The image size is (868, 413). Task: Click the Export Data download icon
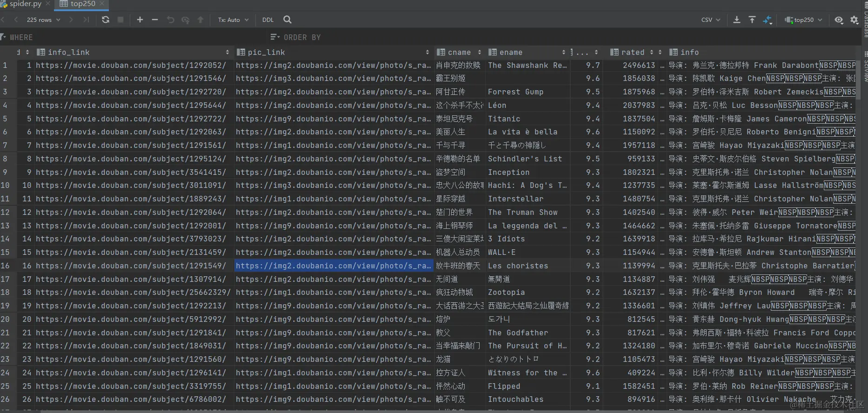(737, 20)
